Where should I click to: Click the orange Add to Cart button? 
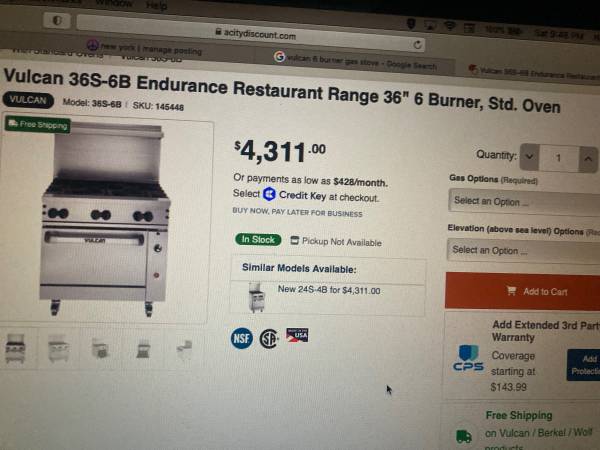523,291
